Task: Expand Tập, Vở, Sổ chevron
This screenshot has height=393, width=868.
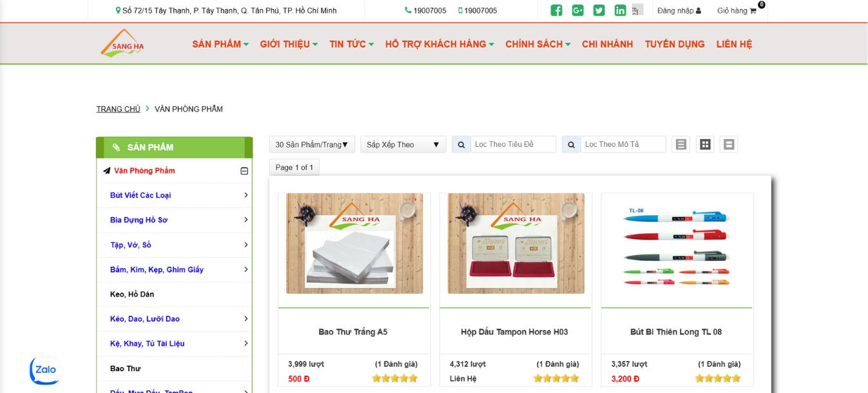Action: [246, 244]
